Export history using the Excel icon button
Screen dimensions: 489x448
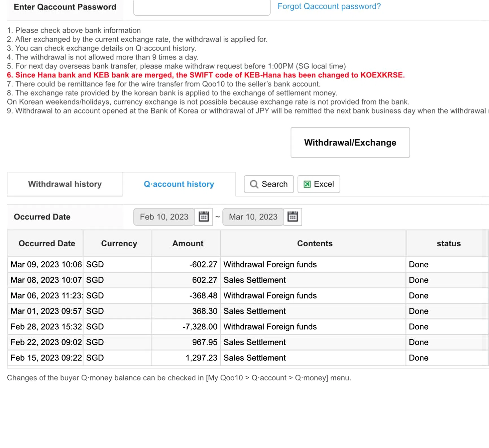coord(318,184)
